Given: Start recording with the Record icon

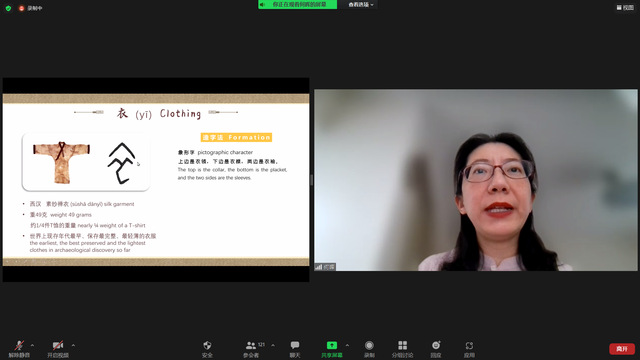Looking at the screenshot, I should (x=369, y=345).
